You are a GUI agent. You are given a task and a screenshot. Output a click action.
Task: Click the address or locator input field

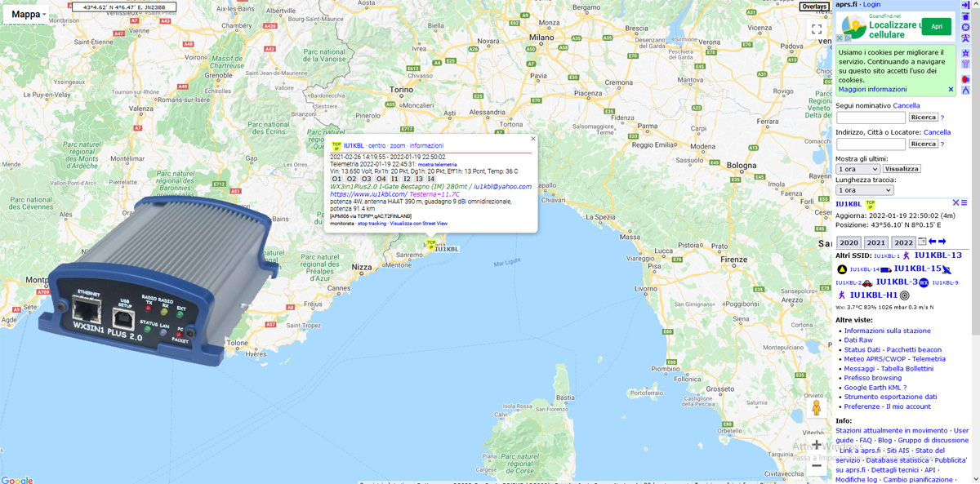click(871, 144)
